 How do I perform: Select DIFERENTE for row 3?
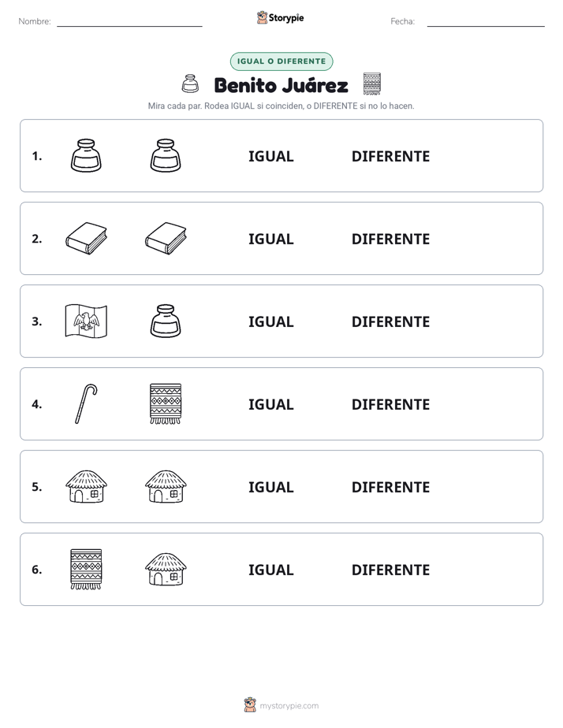coord(390,321)
